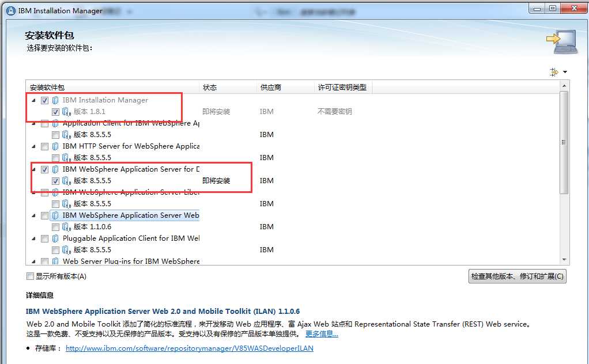Click the WebSphere Application Server Web package icon

(x=55, y=215)
